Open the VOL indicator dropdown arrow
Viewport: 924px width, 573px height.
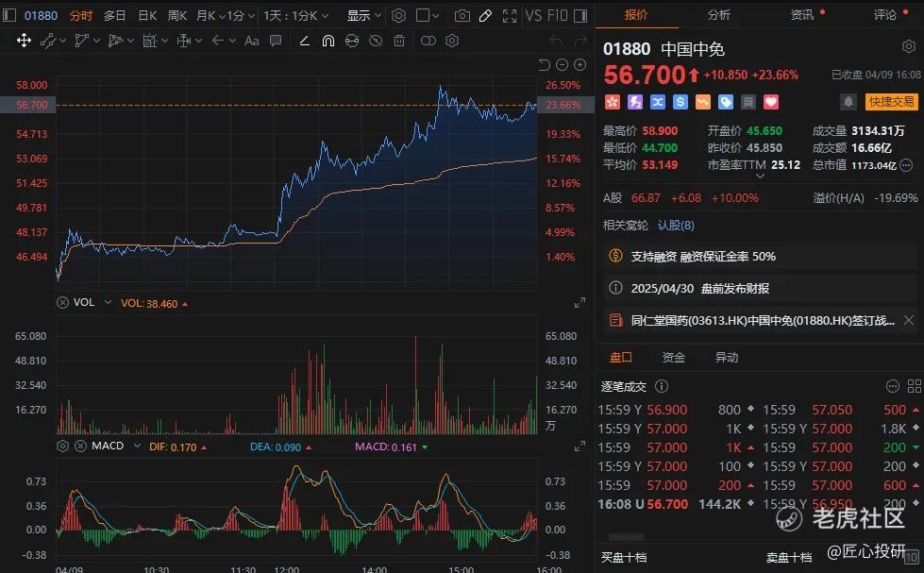[x=108, y=302]
